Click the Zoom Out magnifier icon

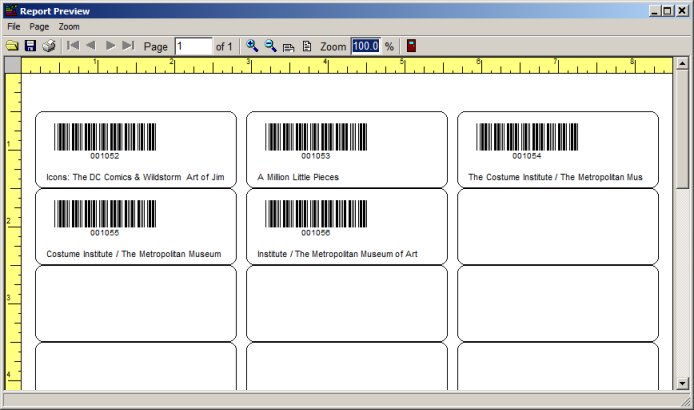tap(270, 46)
